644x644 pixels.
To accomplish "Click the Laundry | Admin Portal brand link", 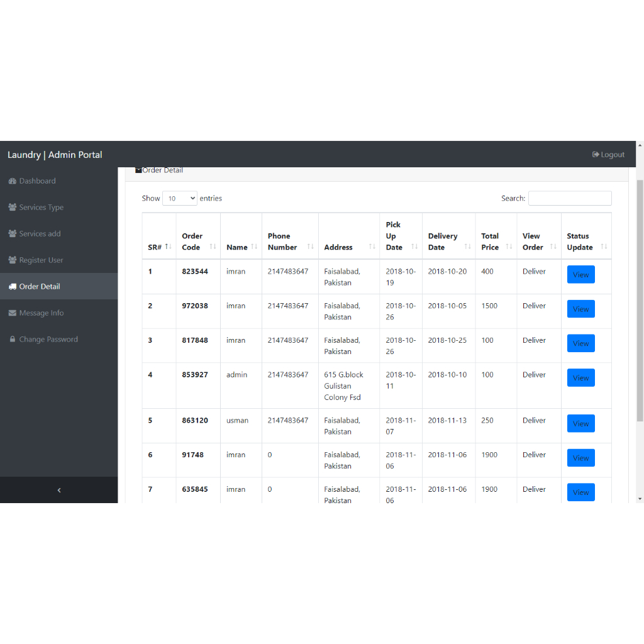I will tap(55, 155).
